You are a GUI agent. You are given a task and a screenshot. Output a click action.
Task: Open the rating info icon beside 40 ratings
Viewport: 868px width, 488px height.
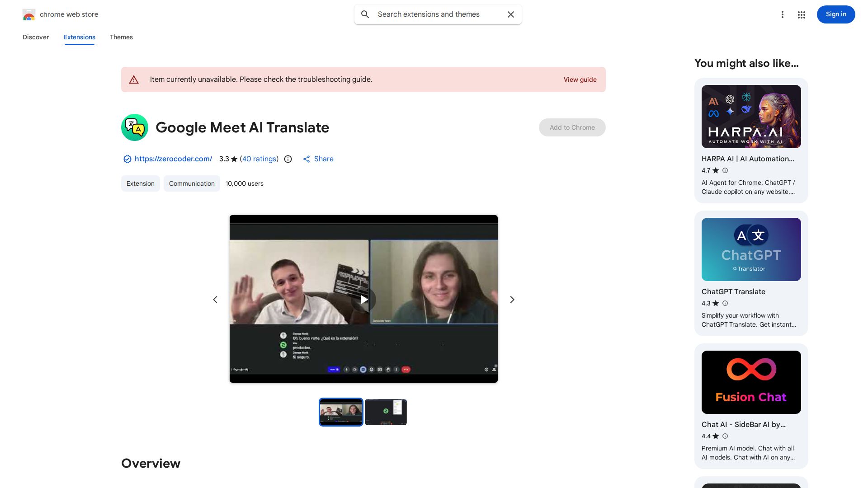tap(288, 159)
